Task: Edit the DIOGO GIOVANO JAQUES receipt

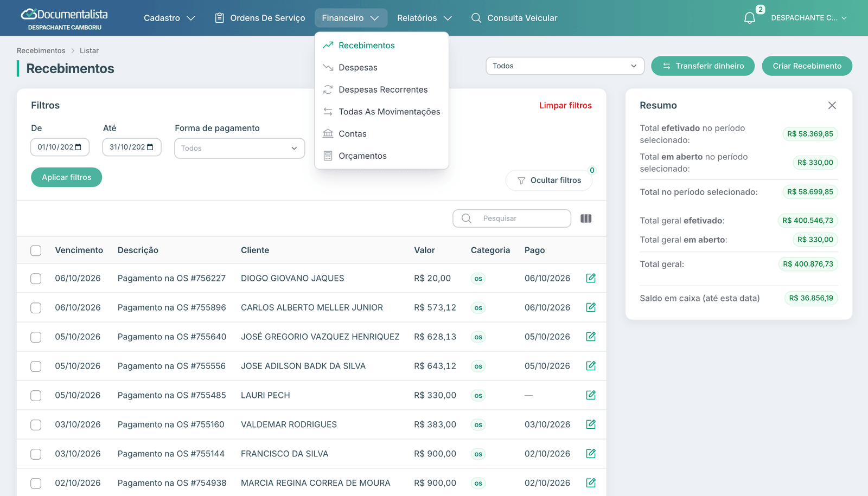Action: coord(591,278)
